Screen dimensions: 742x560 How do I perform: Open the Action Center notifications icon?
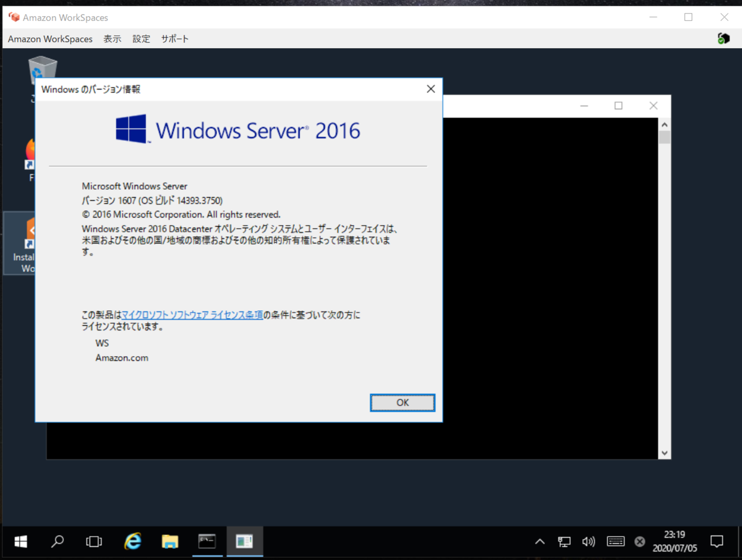point(717,542)
